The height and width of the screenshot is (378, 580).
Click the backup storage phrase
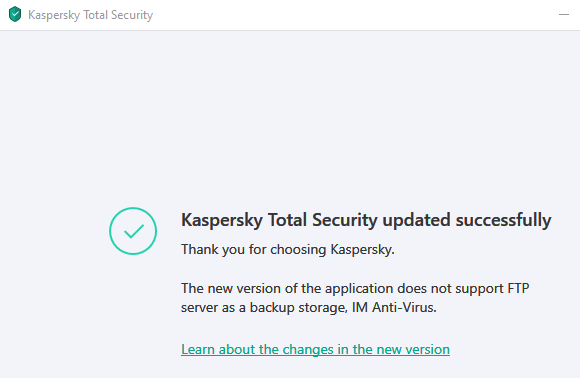coord(298,308)
